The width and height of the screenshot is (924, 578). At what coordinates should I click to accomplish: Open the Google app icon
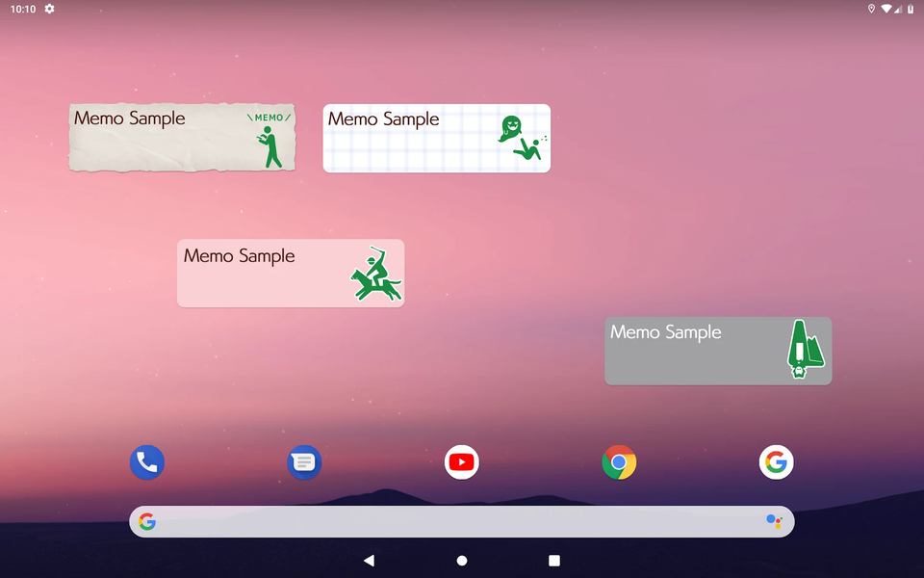click(x=776, y=462)
